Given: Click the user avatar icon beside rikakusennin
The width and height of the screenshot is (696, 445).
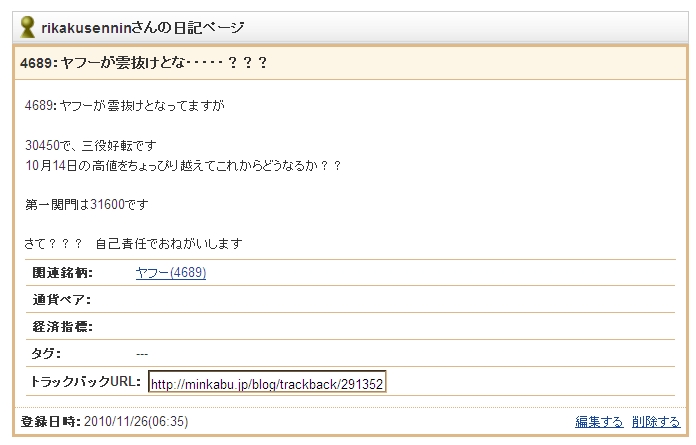Looking at the screenshot, I should click(x=29, y=28).
